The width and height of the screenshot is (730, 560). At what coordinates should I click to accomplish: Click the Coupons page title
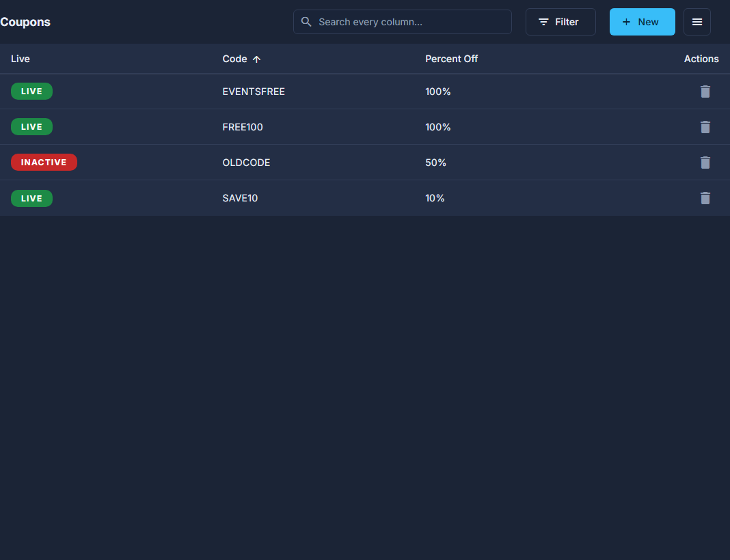coord(25,22)
